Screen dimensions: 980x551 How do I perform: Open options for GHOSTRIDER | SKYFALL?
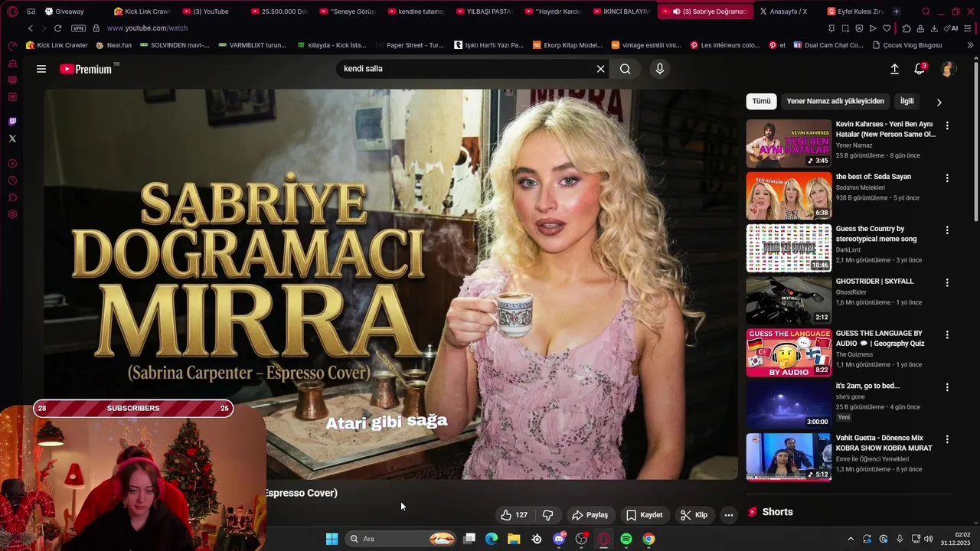947,282
